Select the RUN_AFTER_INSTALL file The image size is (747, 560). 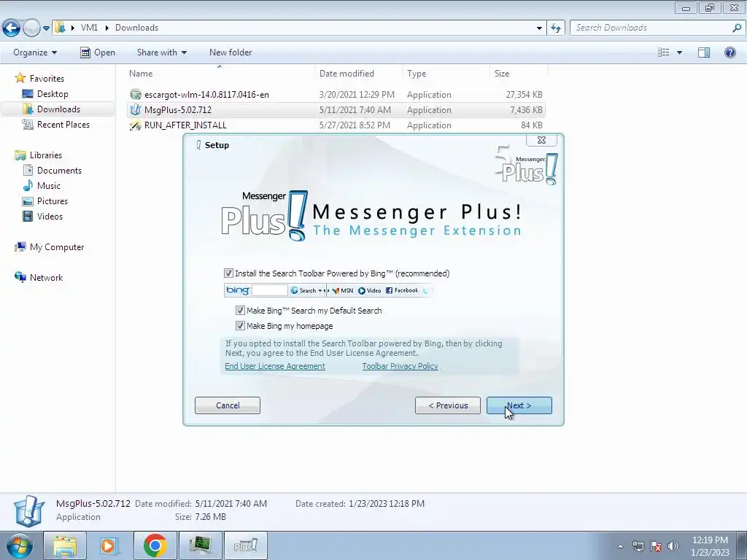pyautogui.click(x=185, y=125)
